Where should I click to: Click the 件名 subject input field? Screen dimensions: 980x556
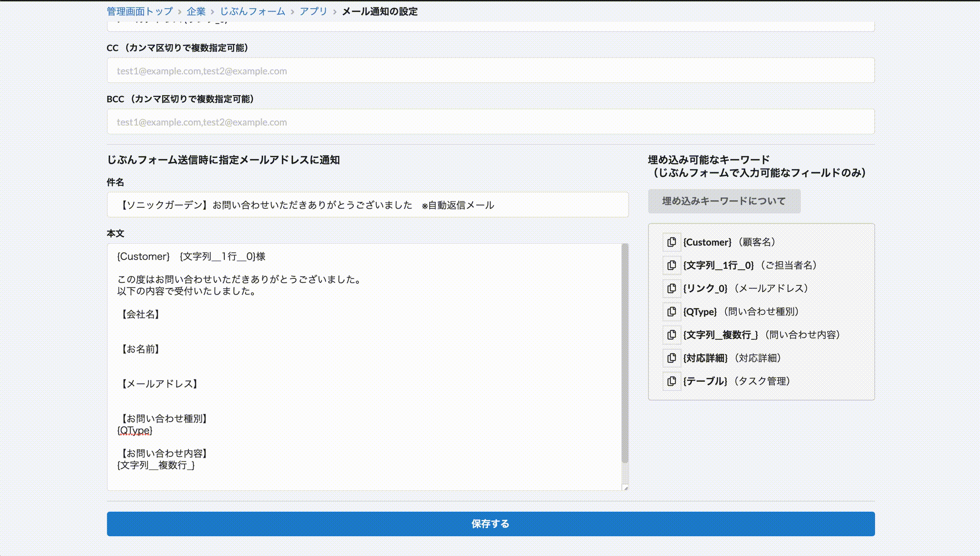click(x=367, y=205)
